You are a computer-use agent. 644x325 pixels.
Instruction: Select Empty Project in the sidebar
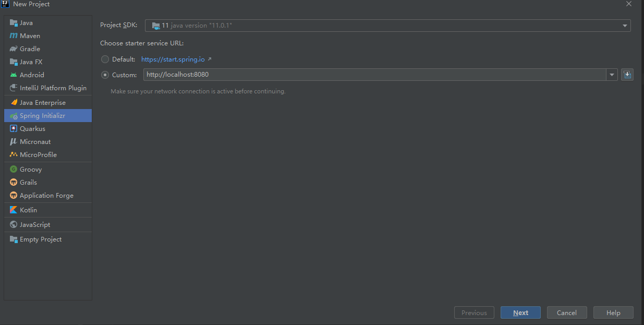click(48, 239)
